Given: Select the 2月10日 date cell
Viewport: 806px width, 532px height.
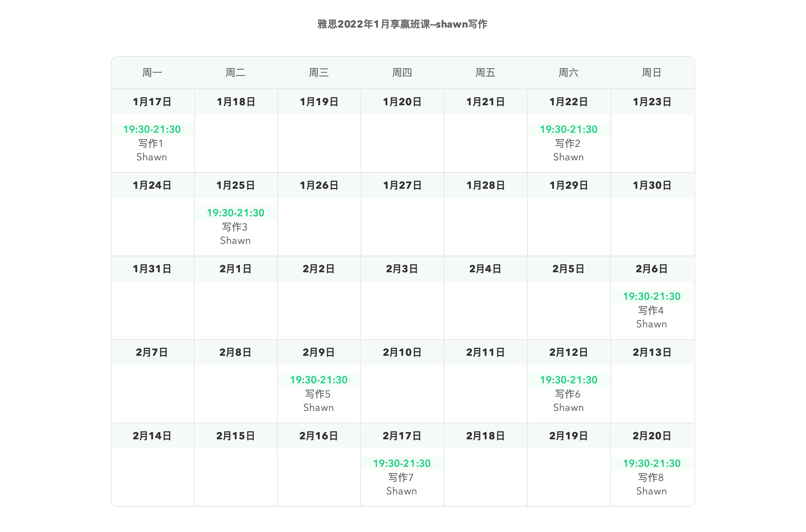Looking at the screenshot, I should [402, 352].
